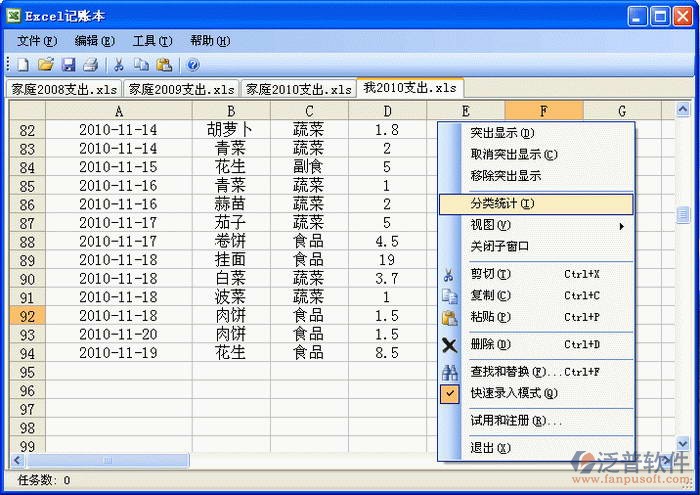Switch to the 家庭2008支出.xls tab
The height and width of the screenshot is (495, 700).
pyautogui.click(x=64, y=89)
